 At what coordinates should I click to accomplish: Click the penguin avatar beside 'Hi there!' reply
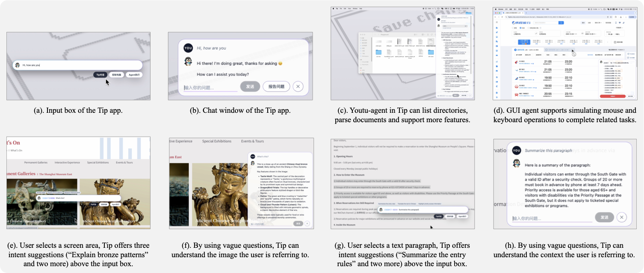tap(188, 62)
